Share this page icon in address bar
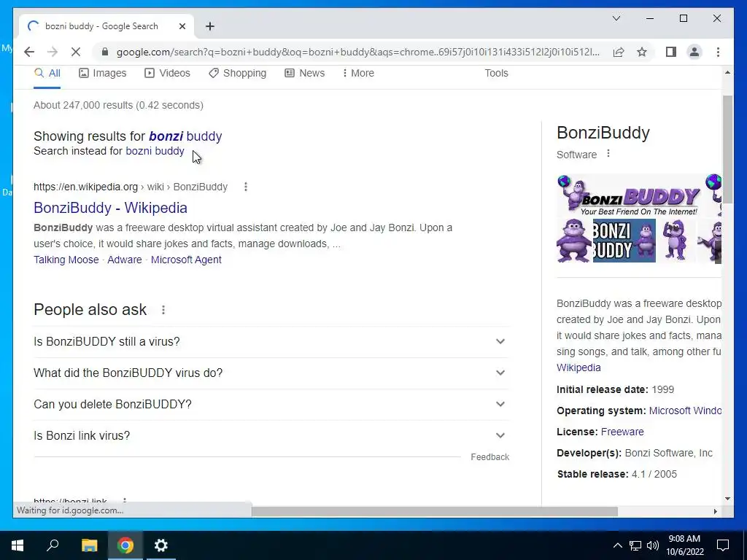The width and height of the screenshot is (747, 560). (619, 52)
